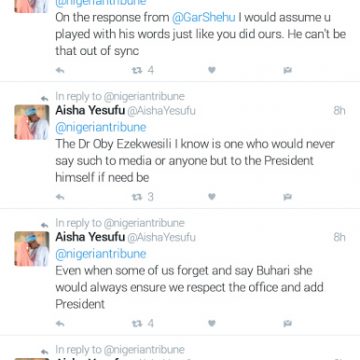Open @AishaYesufu handle on Buhari tweet
The height and width of the screenshot is (360, 360).
click(161, 237)
